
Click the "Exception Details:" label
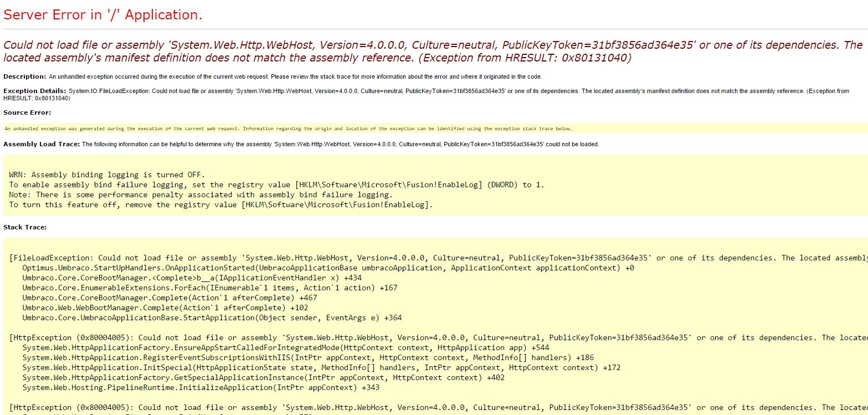35,91
